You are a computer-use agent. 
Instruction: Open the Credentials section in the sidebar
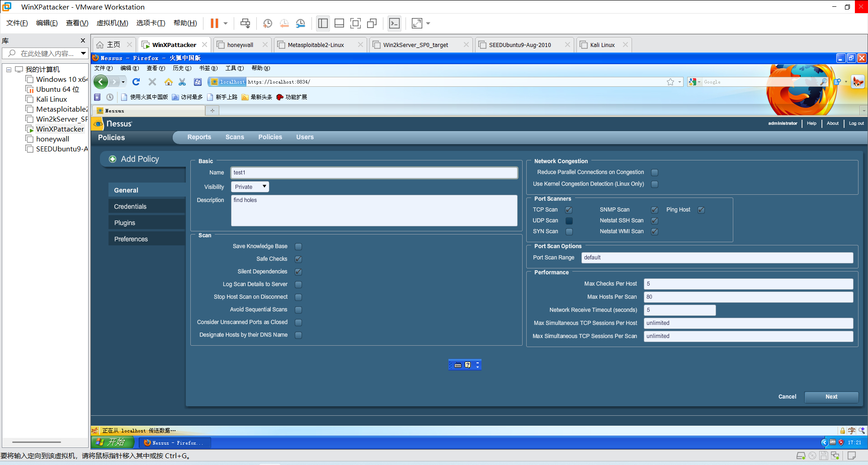(x=147, y=207)
